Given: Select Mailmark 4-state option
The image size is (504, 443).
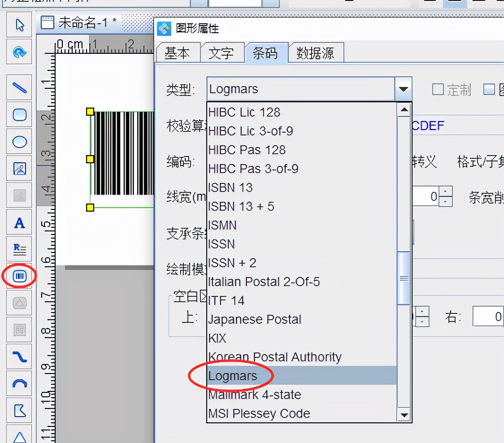Looking at the screenshot, I should coord(301,395).
